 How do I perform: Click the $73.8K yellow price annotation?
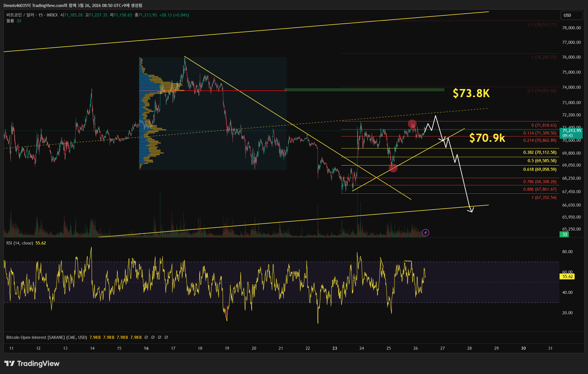(471, 93)
